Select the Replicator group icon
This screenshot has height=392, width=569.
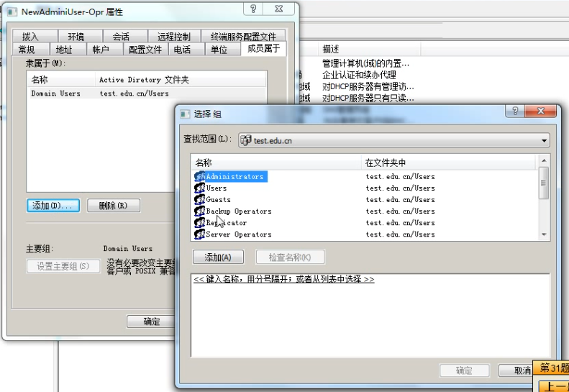tap(200, 222)
